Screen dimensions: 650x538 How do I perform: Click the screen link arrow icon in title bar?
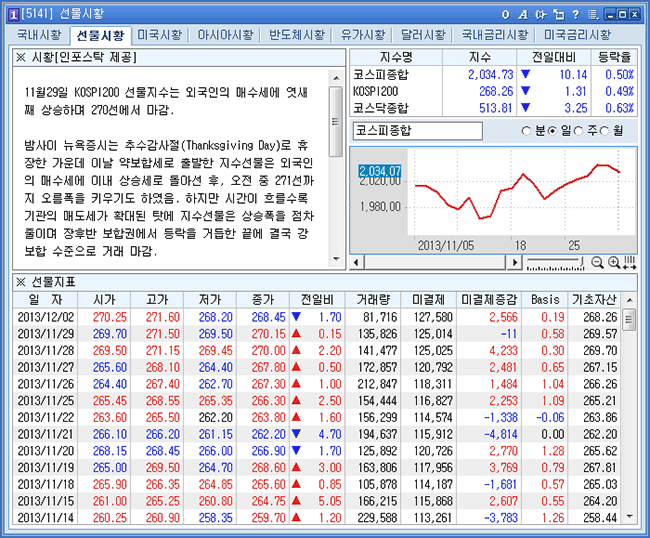(540, 14)
